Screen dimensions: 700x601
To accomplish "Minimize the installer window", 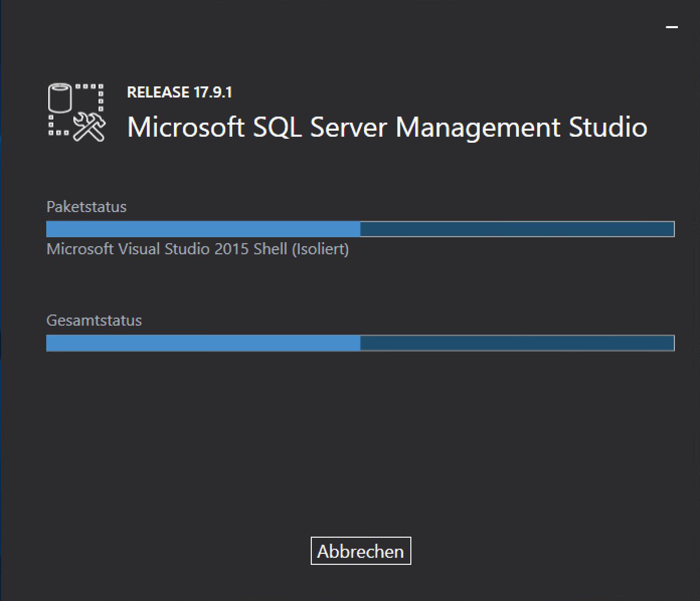I will coord(671,27).
